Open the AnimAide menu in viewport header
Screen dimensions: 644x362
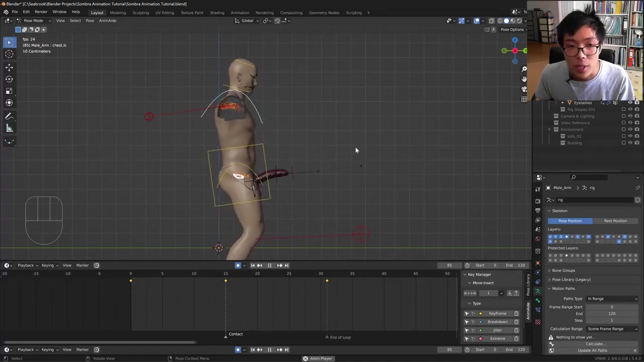(107, 21)
